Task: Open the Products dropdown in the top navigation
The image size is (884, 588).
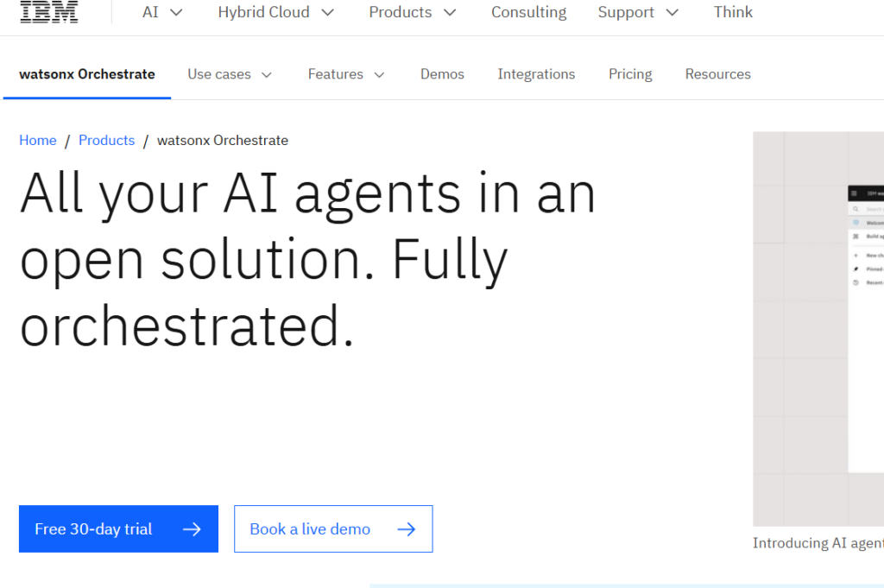Action: [413, 12]
